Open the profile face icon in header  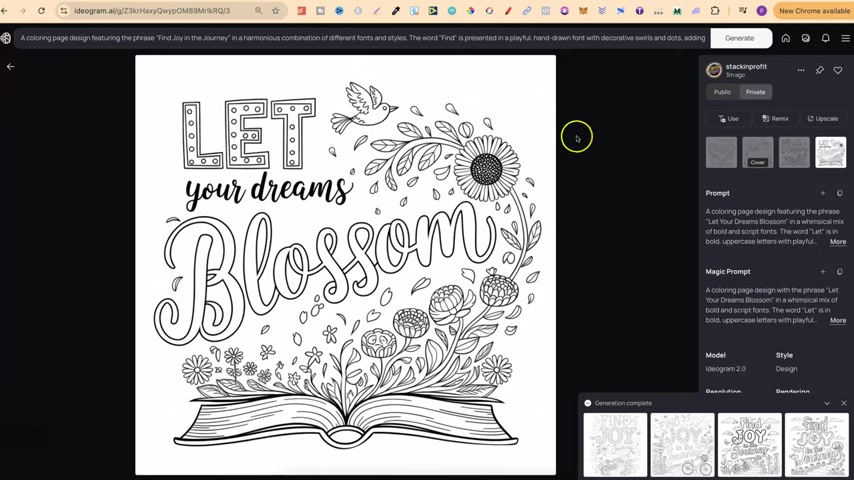806,38
